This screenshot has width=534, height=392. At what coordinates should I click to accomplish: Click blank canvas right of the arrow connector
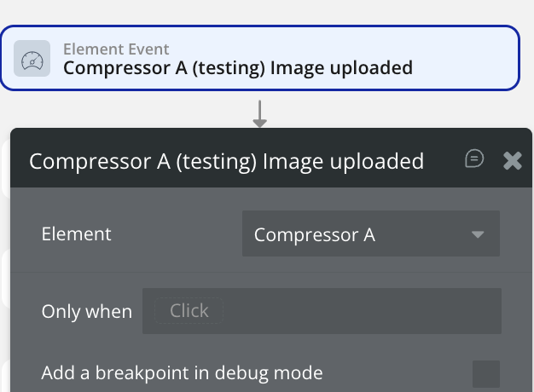point(384,111)
